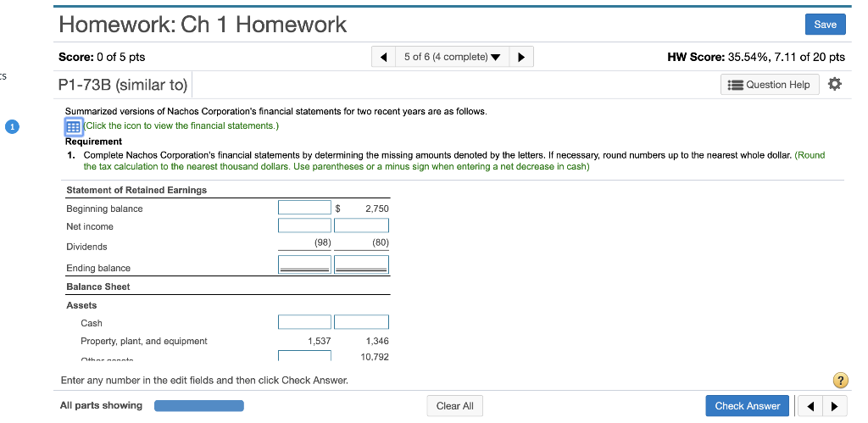This screenshot has width=868, height=423.
Task: Click the blue numbered 1 badge
Action: point(12,127)
